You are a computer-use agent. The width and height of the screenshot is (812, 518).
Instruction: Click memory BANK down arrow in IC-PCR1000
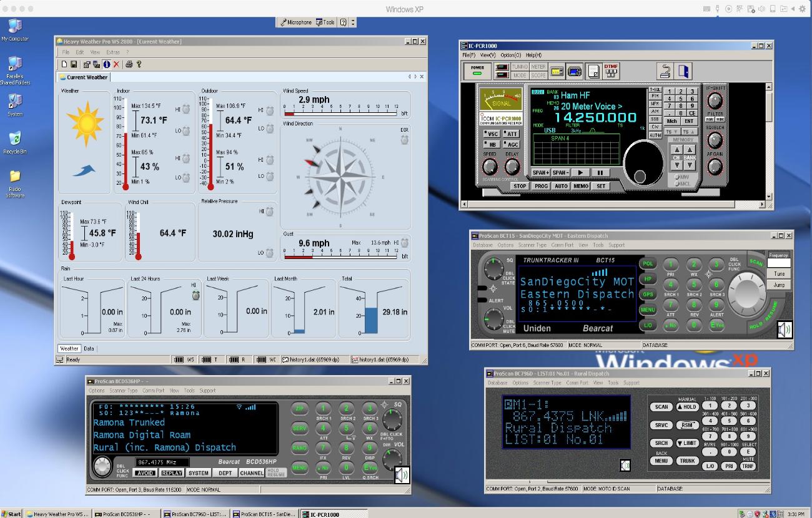(689, 166)
